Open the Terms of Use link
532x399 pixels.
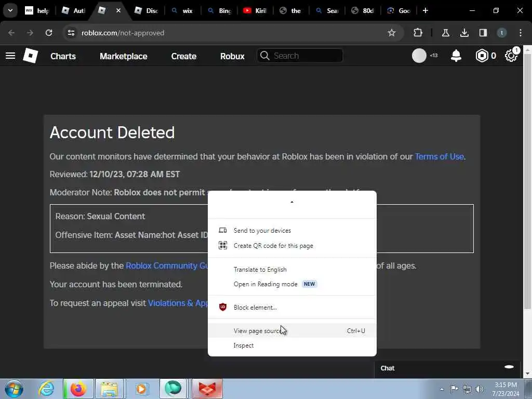click(x=440, y=156)
